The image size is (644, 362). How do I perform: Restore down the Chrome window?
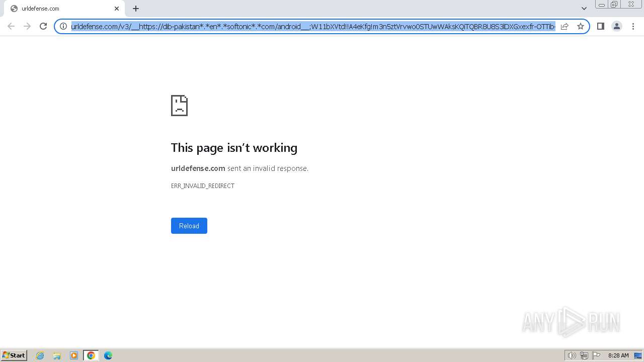coord(614,5)
